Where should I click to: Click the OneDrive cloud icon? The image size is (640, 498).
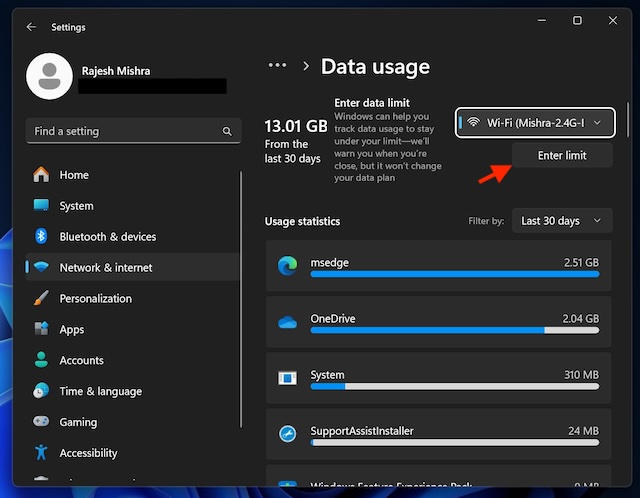tap(288, 322)
